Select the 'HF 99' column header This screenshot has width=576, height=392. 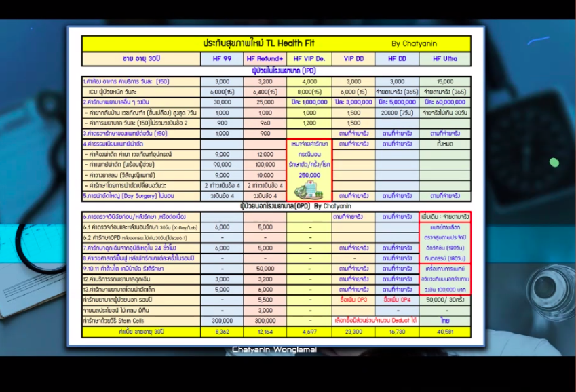point(222,59)
